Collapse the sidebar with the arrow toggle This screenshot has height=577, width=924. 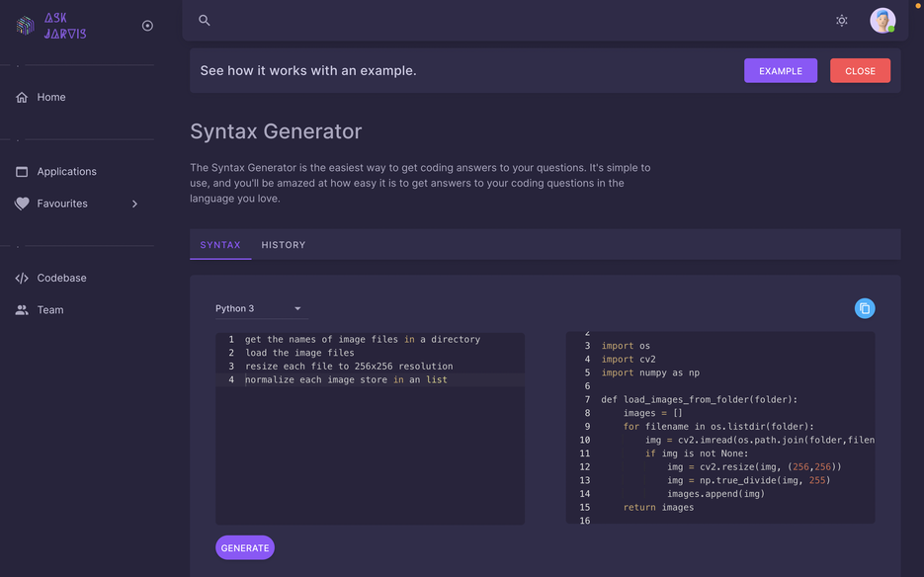(147, 25)
